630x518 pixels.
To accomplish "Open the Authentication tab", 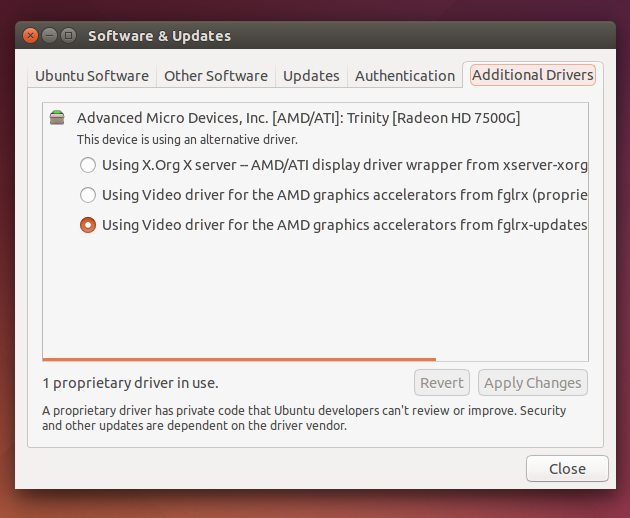I will point(405,76).
